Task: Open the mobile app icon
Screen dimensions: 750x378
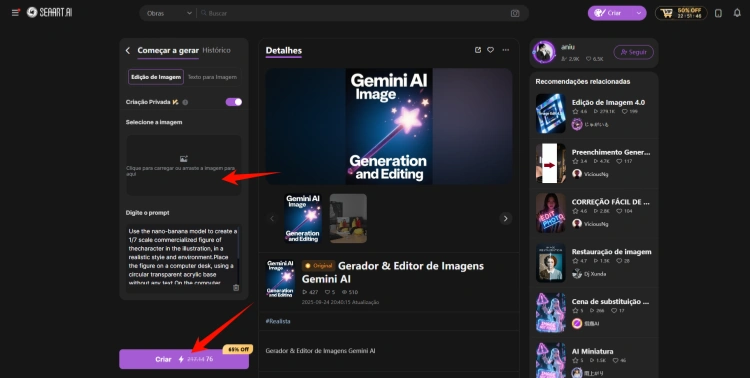Action: [x=718, y=13]
